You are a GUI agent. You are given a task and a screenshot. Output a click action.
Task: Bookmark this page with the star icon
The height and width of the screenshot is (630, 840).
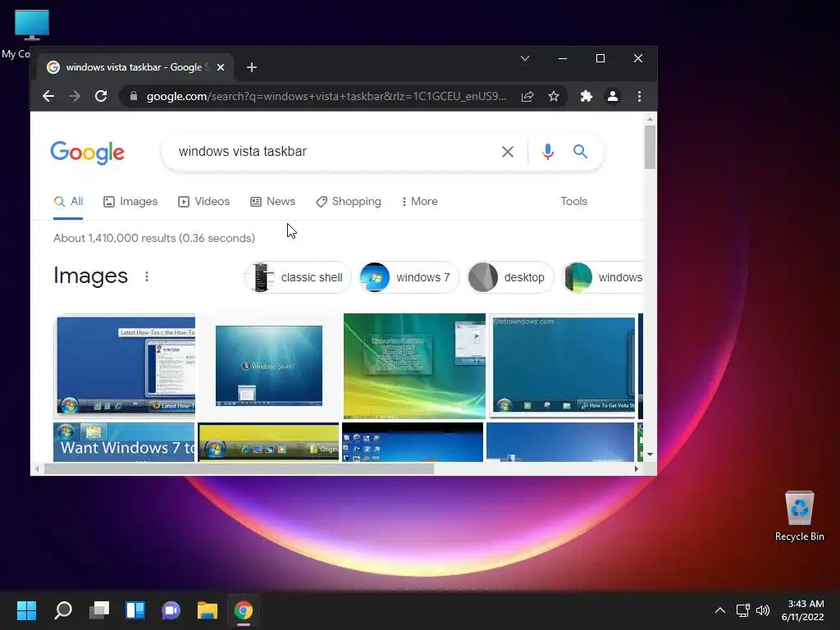coord(554,97)
